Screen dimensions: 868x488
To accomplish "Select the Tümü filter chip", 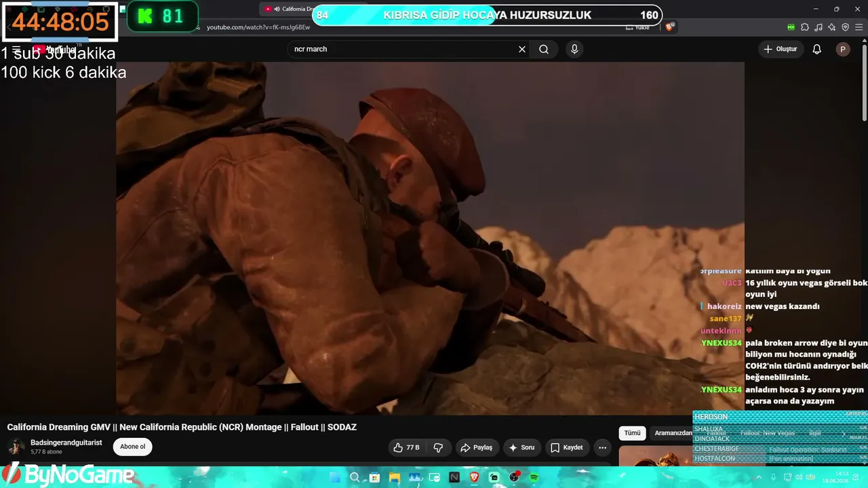I will [632, 433].
